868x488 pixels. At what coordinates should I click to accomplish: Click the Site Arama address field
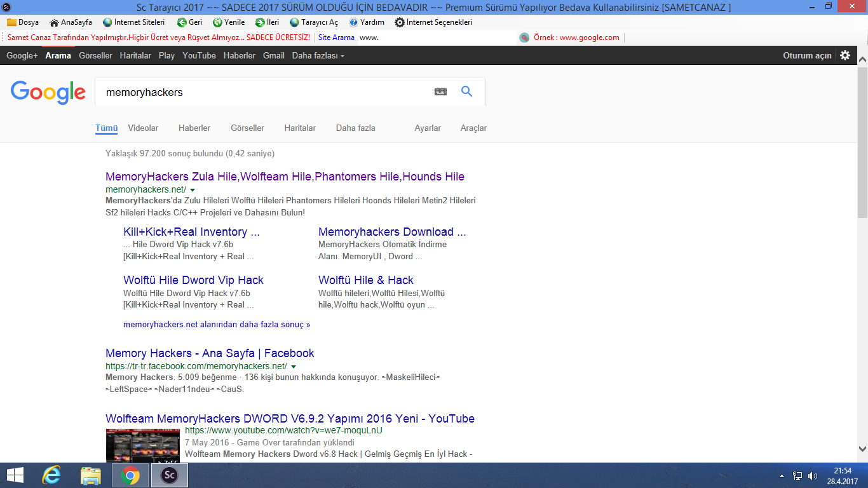[437, 37]
